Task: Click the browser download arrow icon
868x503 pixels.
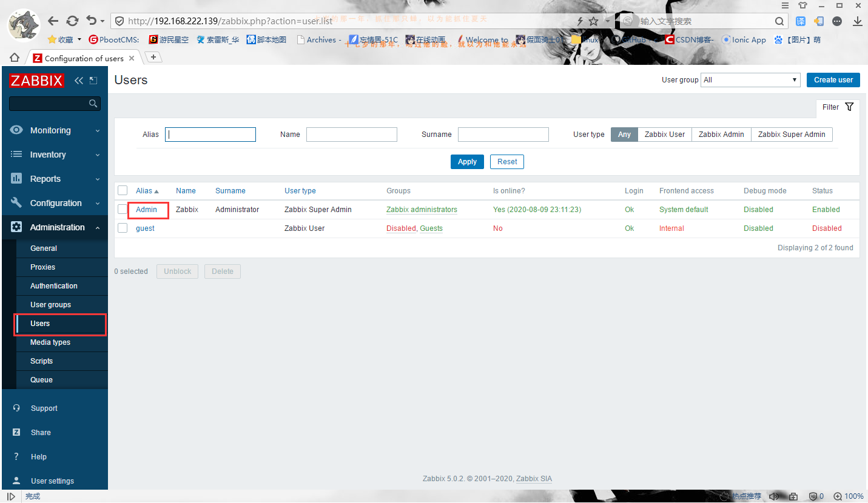Action: click(858, 21)
